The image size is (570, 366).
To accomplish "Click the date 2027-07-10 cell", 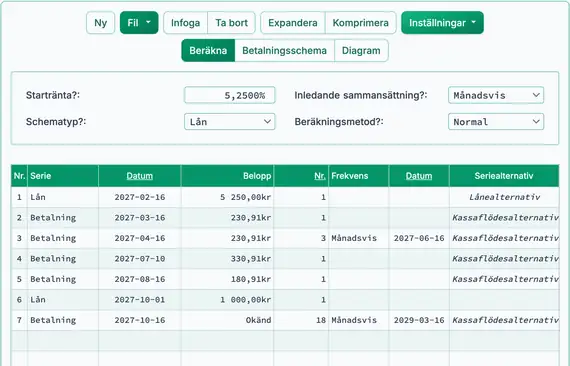I will click(140, 259).
